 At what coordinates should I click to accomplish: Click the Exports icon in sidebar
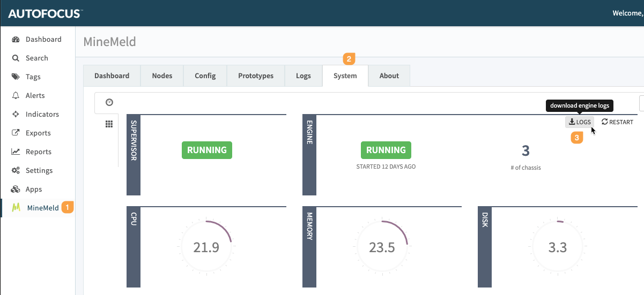pos(16,133)
